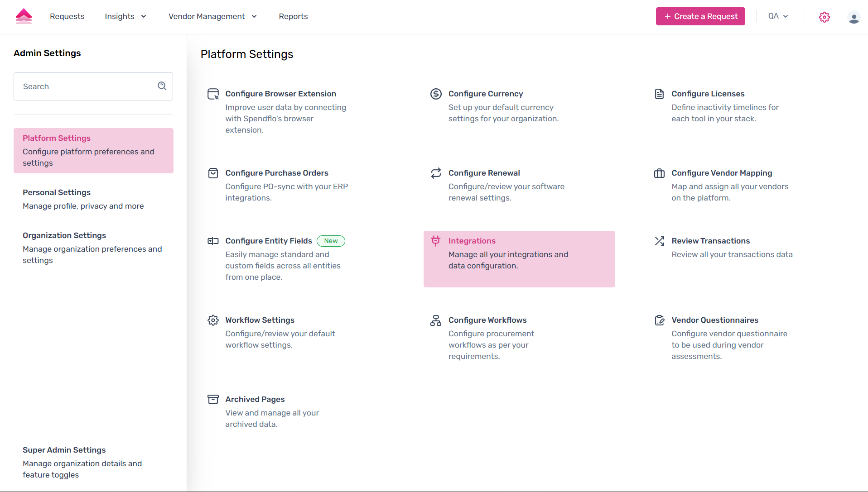Go to the Requests page
The width and height of the screenshot is (868, 492).
pyautogui.click(x=67, y=16)
